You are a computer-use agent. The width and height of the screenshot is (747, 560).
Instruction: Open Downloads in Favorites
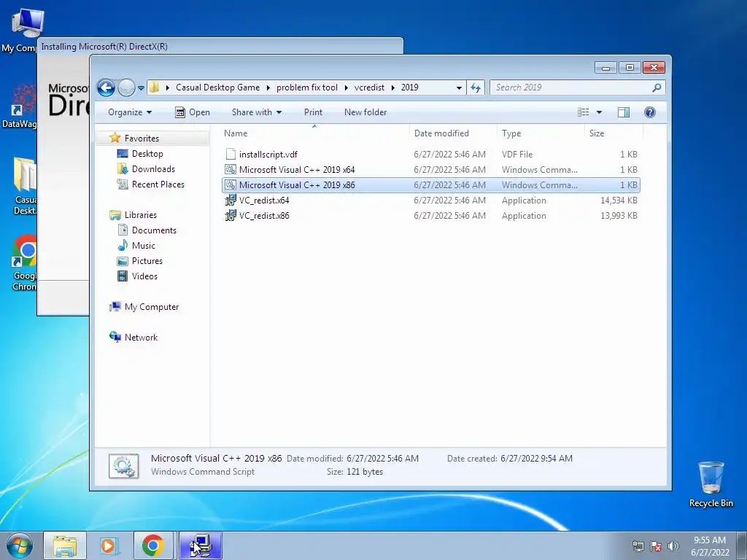coord(146,169)
